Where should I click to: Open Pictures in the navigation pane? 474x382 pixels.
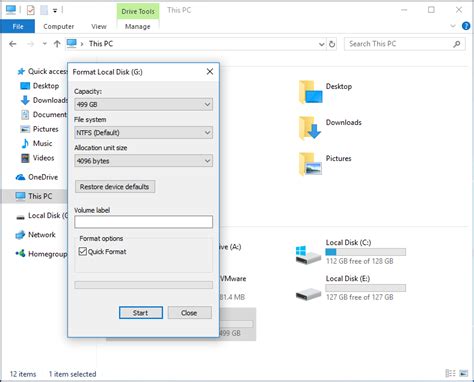pos(39,129)
